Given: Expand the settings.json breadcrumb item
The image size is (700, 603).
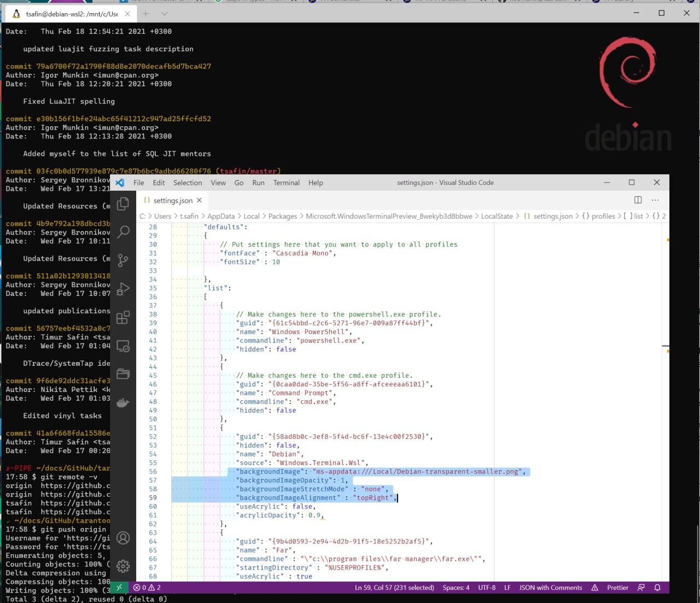Looking at the screenshot, I should coord(548,216).
